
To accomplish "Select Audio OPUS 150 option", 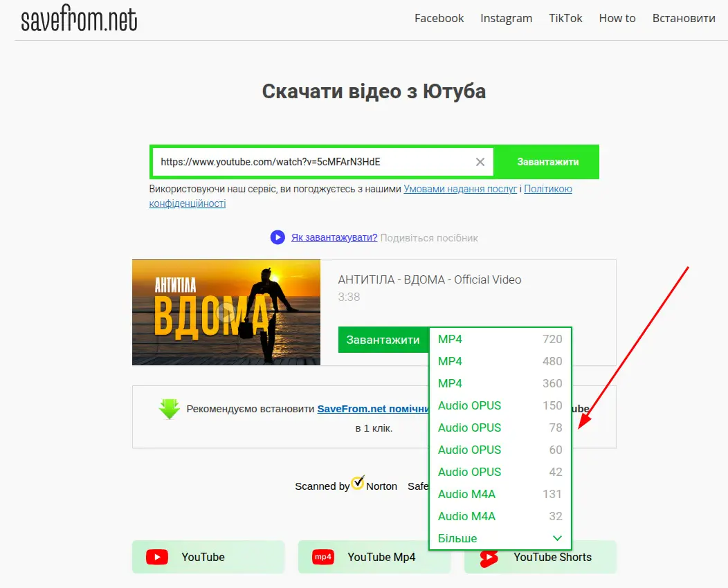I will coord(500,405).
